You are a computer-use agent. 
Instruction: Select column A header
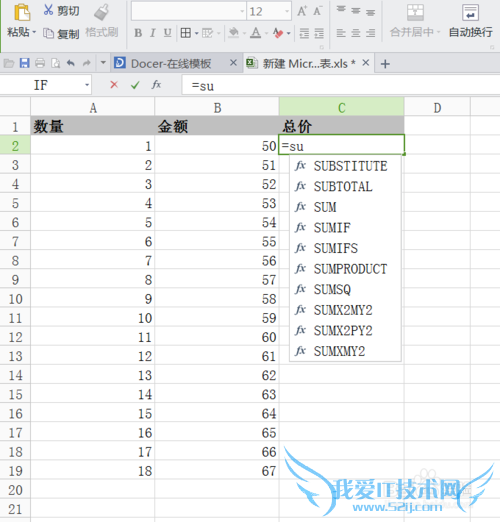(93, 107)
